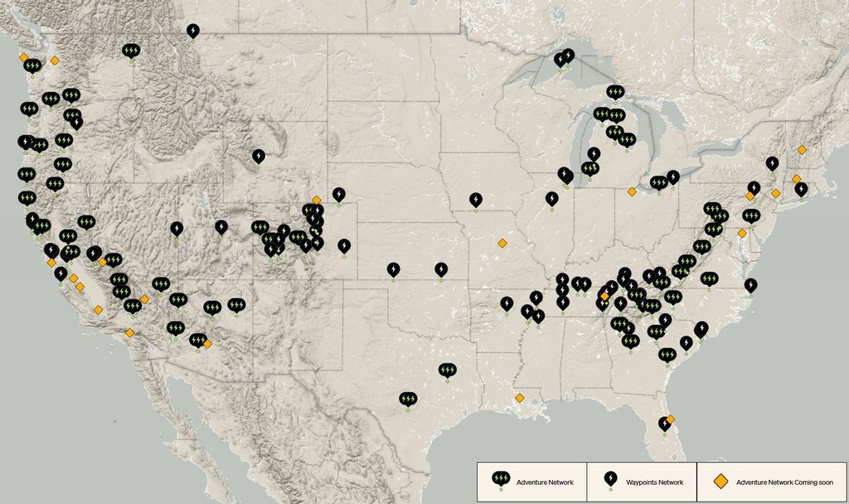Image resolution: width=849 pixels, height=504 pixels.
Task: Click the Coming Soon diamond near San Diego
Action: [x=129, y=332]
